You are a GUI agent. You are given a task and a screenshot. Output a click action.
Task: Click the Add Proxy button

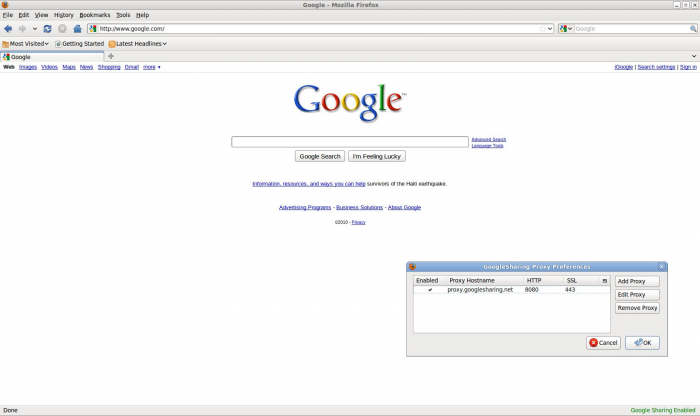click(636, 282)
